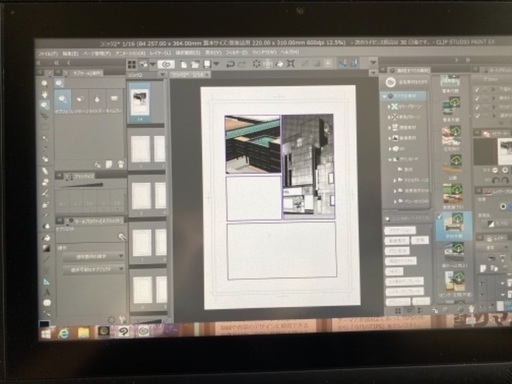Open the Page Management menu
512x384 pixels.
(96, 53)
